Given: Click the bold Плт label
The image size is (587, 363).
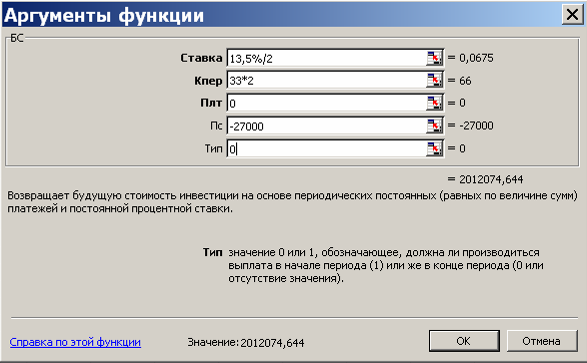Looking at the screenshot, I should pos(211,103).
